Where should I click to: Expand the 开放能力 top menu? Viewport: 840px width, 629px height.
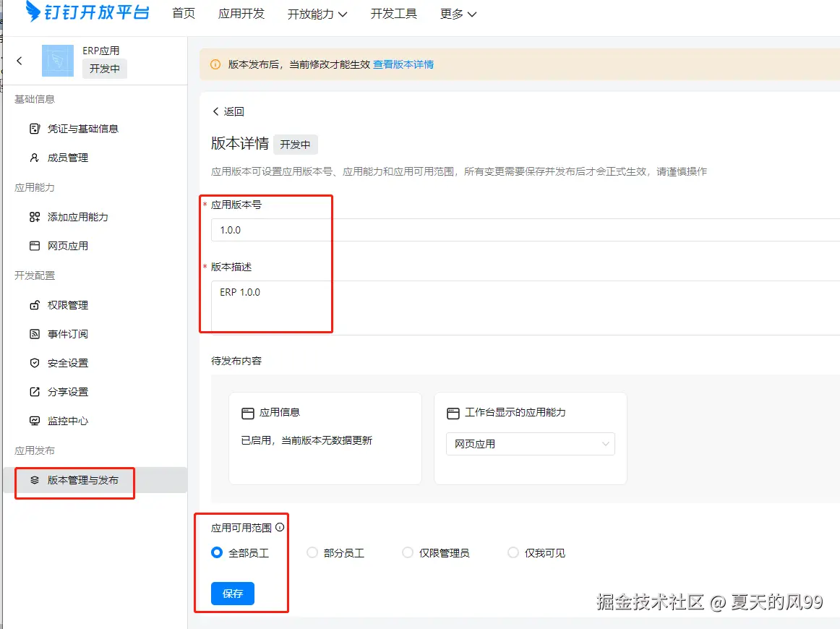tap(317, 14)
